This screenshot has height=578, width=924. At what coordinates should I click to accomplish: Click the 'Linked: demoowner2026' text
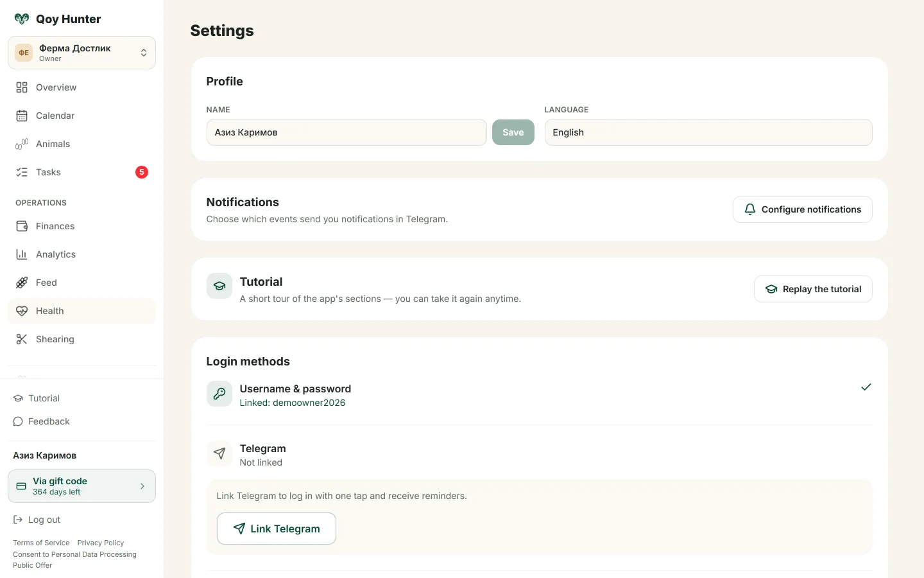pyautogui.click(x=293, y=403)
